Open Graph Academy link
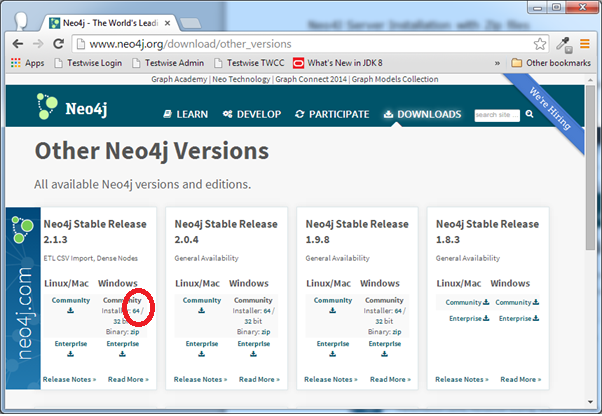This screenshot has width=602, height=416. point(179,79)
